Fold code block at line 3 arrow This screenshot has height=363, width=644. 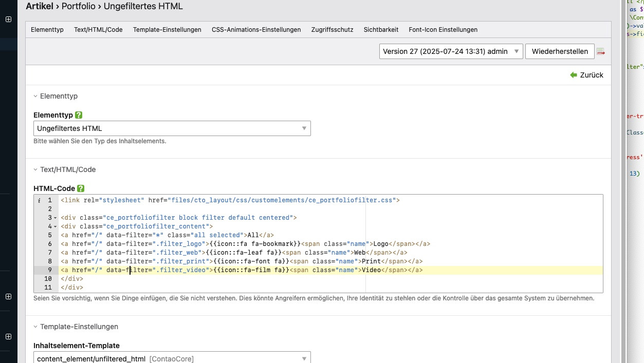click(55, 218)
